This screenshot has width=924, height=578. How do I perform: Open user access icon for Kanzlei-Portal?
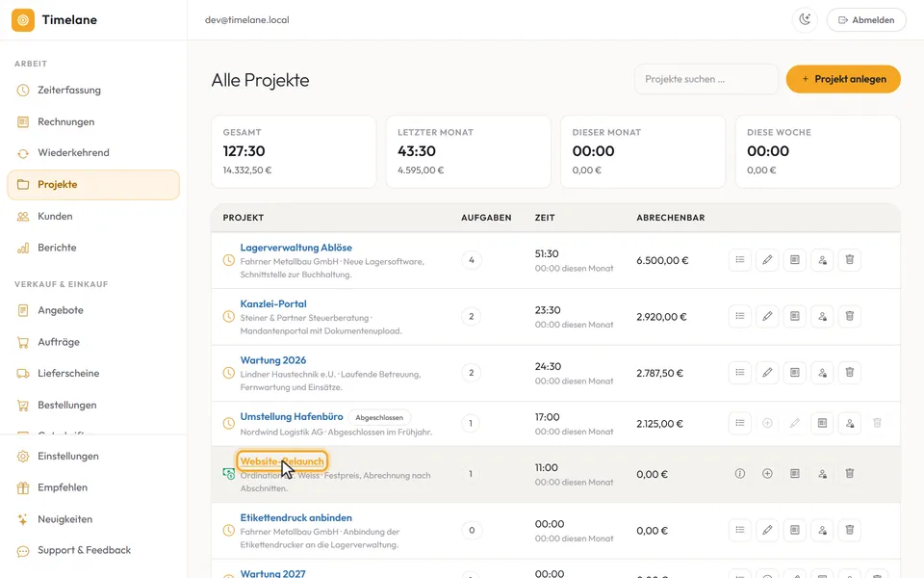[x=822, y=316]
